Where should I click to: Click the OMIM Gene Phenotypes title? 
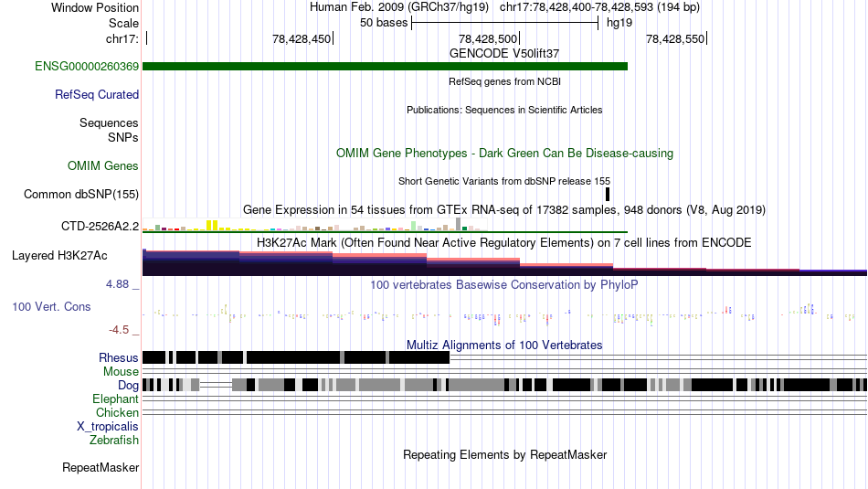tap(504, 154)
